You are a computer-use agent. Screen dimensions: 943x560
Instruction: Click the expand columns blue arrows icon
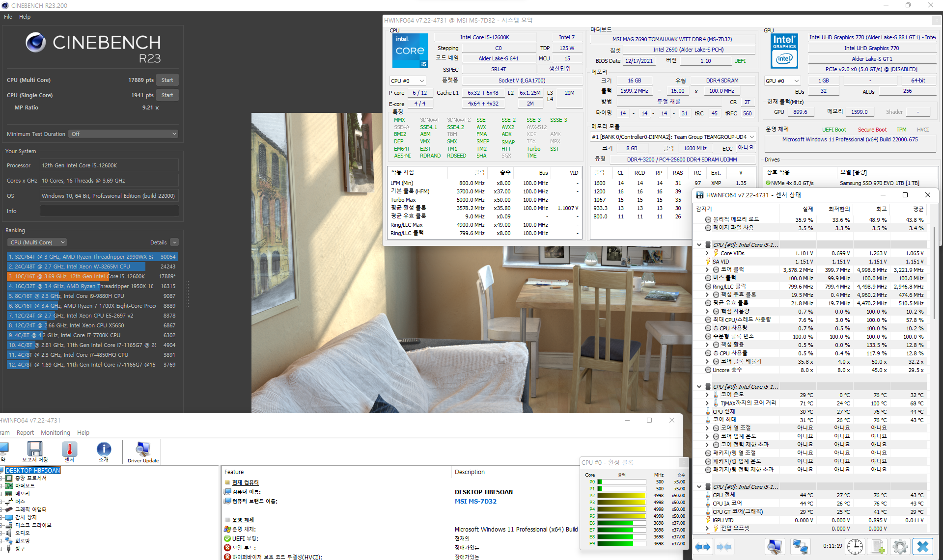click(703, 546)
